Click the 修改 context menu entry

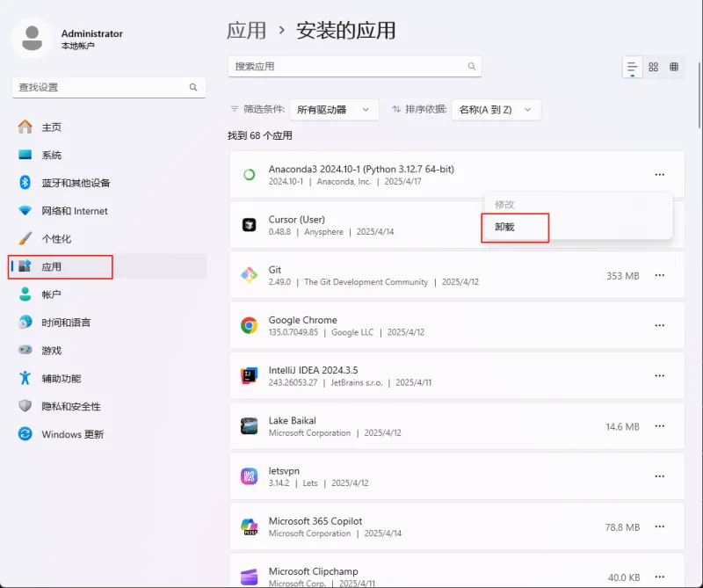tap(507, 204)
